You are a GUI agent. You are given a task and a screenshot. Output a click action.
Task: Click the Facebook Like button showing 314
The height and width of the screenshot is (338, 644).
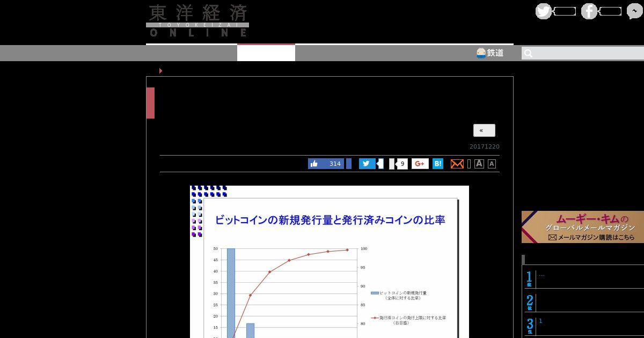coord(326,164)
